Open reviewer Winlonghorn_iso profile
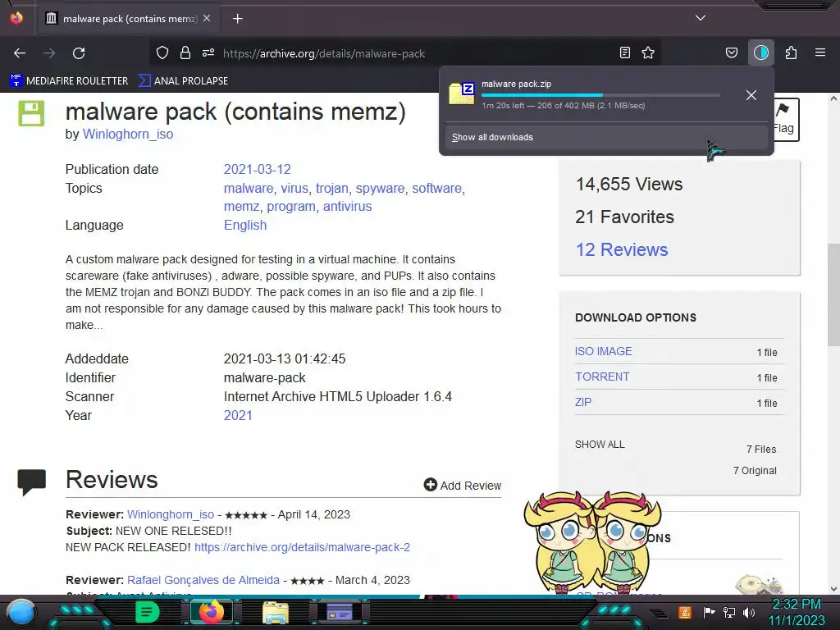Image resolution: width=840 pixels, height=630 pixels. click(171, 514)
